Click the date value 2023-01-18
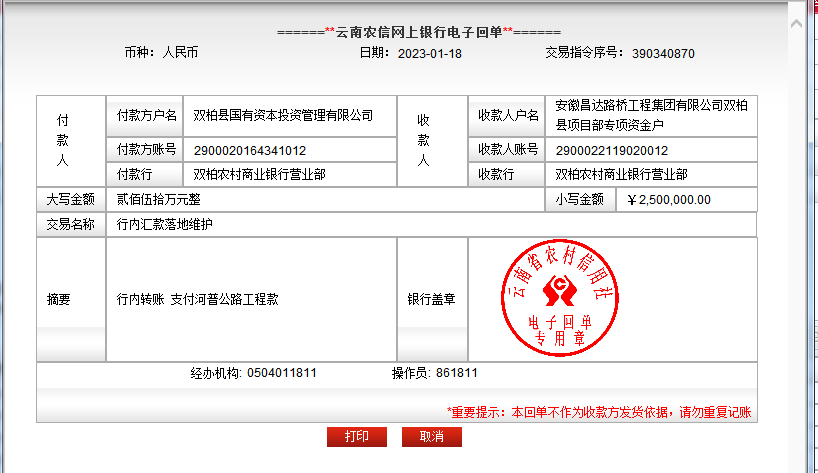The height and width of the screenshot is (473, 818). point(429,53)
